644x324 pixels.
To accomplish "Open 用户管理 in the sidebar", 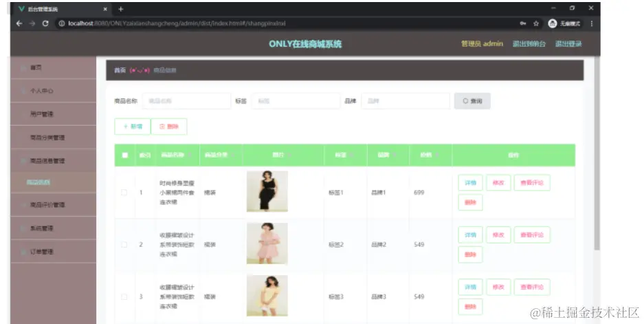I will pos(54,114).
